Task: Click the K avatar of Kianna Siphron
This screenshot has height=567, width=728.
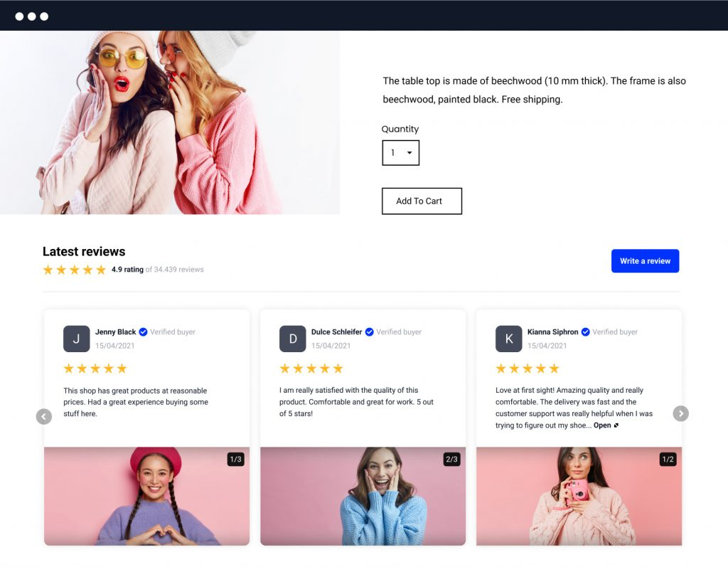Action: 508,339
